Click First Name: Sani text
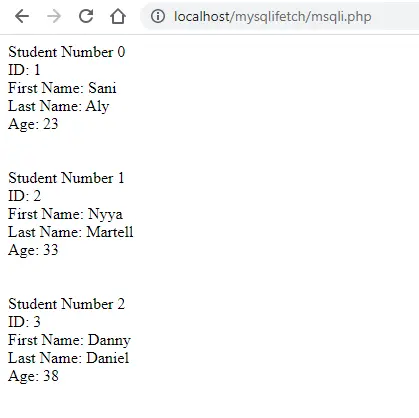The width and height of the screenshot is (419, 418). (62, 88)
